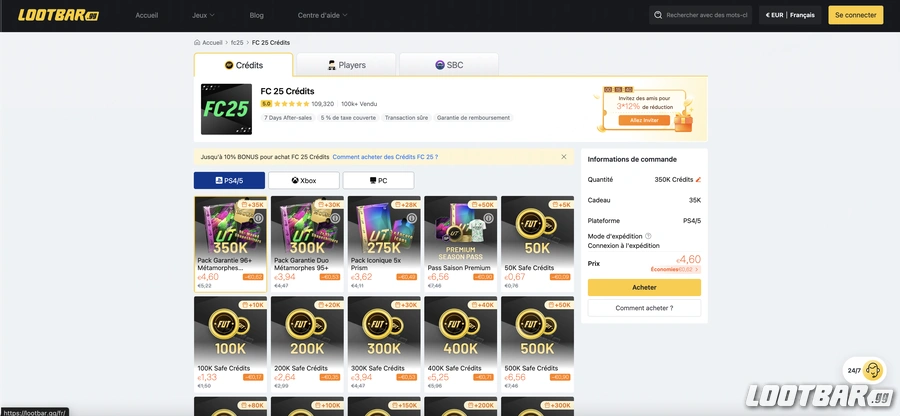Switch to the Players tab

click(346, 65)
